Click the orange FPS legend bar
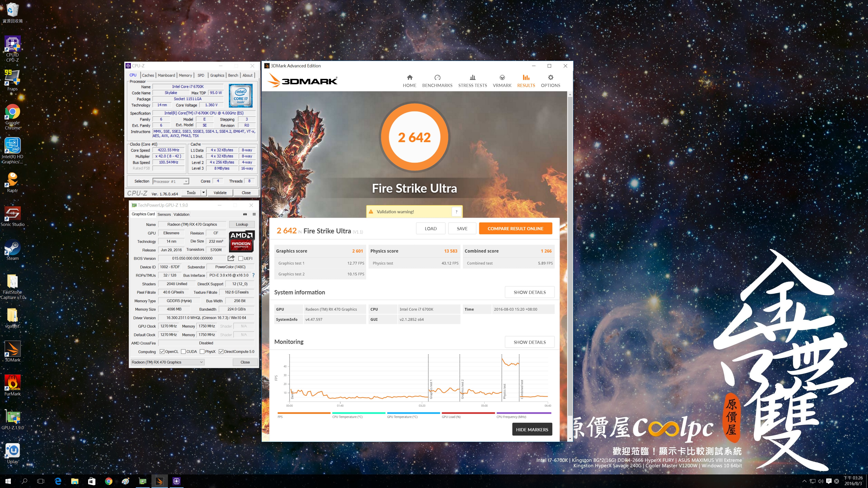The height and width of the screenshot is (488, 868). click(x=304, y=413)
